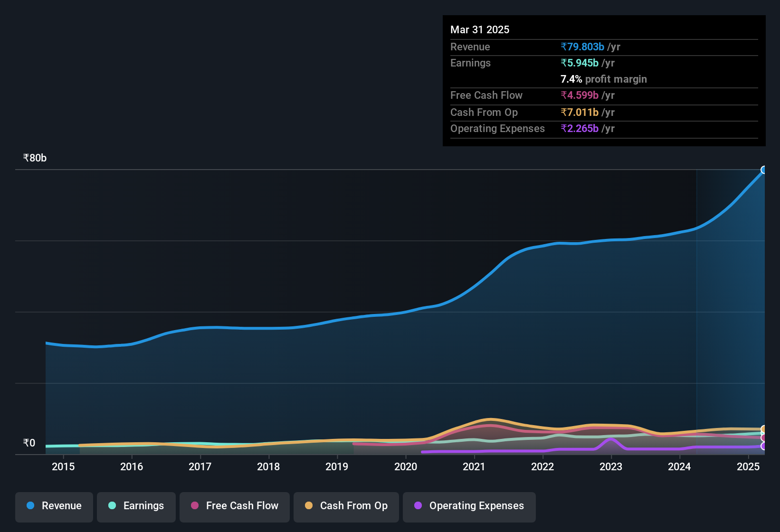Viewport: 780px width, 532px height.
Task: Toggle the Earnings series legend button
Action: 136,506
